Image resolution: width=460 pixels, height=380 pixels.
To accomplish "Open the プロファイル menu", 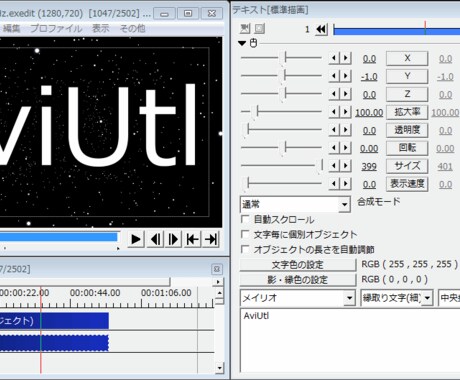I will pos(56,28).
